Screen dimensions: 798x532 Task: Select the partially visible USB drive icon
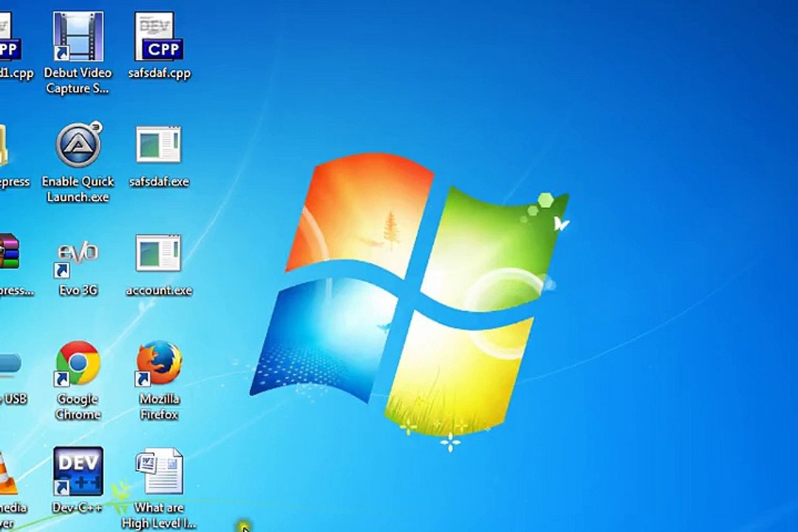[x=9, y=364]
